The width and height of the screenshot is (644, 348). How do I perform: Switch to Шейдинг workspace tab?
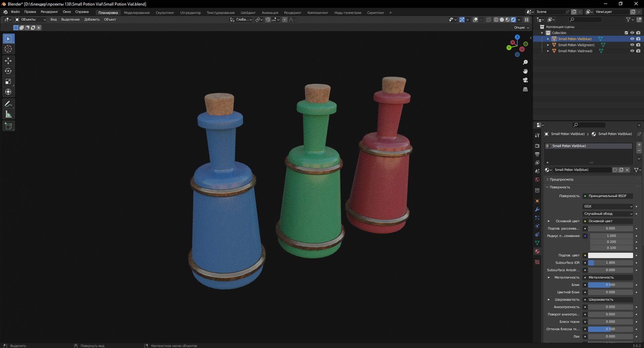point(248,13)
